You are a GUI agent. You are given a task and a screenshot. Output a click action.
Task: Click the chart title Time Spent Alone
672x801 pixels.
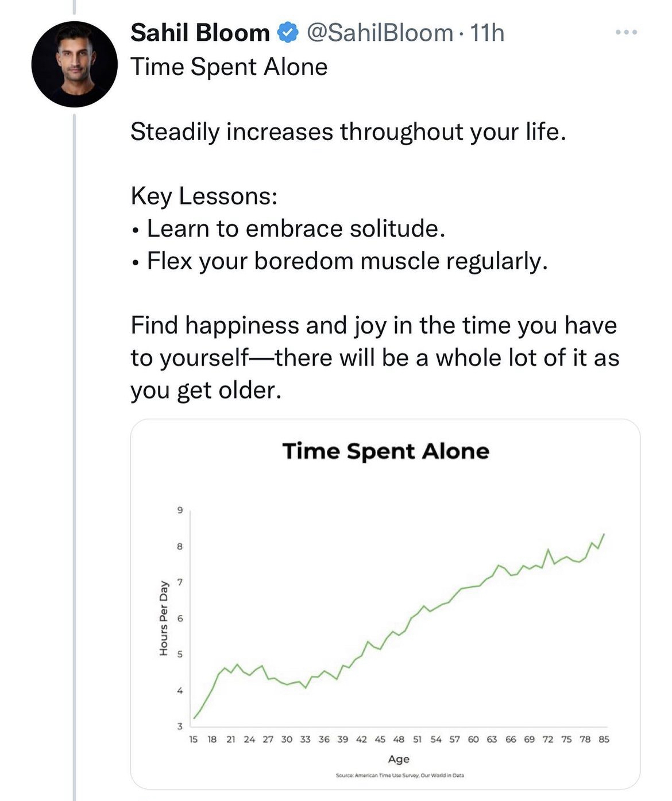pyautogui.click(x=385, y=451)
